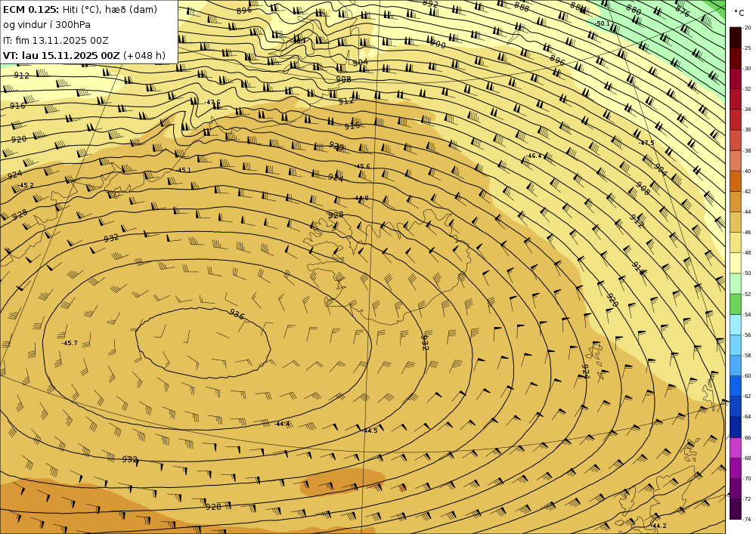Click the title line 'ECM 0.125: Hiti (°C), hæð (dam)'

tap(80, 10)
